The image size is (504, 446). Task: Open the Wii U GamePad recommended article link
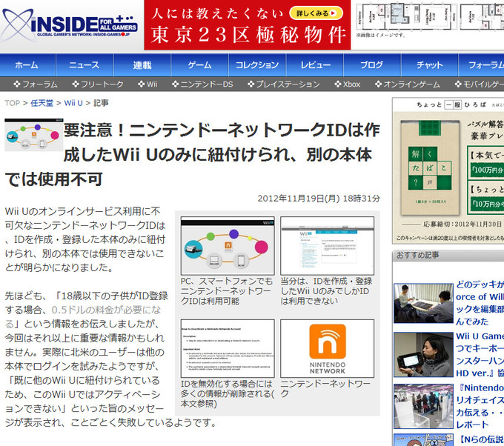[x=480, y=355]
